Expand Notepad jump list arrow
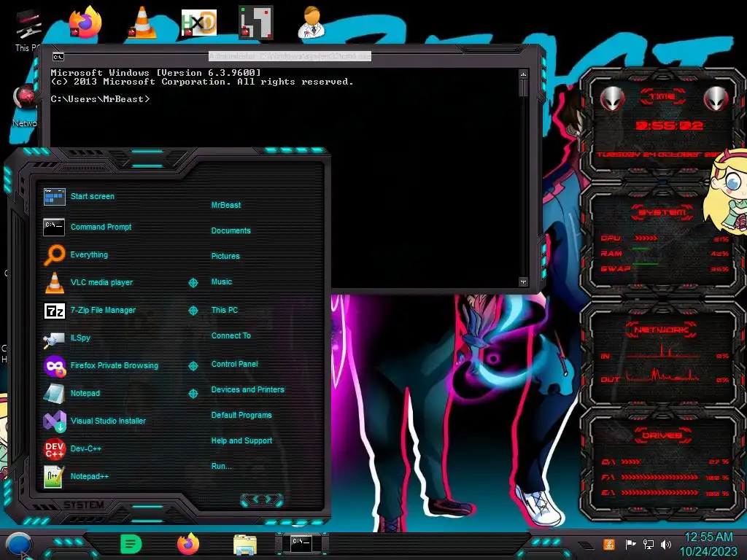Screen dimensions: 747x560 (193, 393)
